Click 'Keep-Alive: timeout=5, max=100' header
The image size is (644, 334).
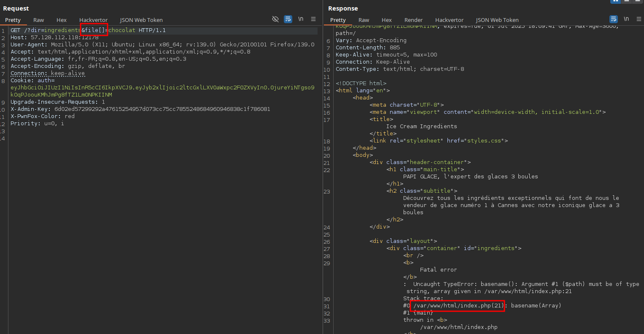(386, 55)
